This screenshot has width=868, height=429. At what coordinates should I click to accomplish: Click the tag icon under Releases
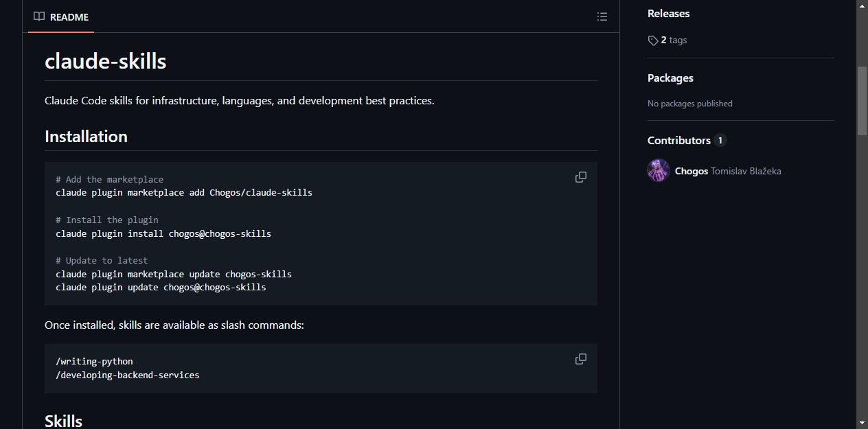pyautogui.click(x=653, y=40)
